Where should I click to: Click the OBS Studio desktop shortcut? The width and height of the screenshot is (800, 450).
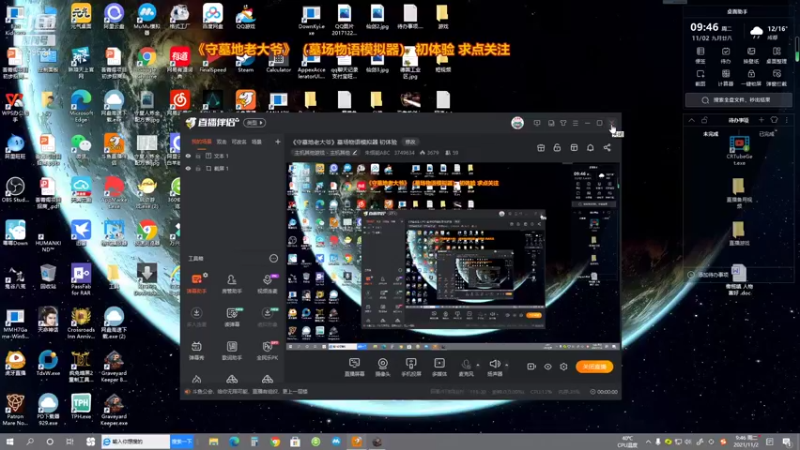click(x=15, y=190)
